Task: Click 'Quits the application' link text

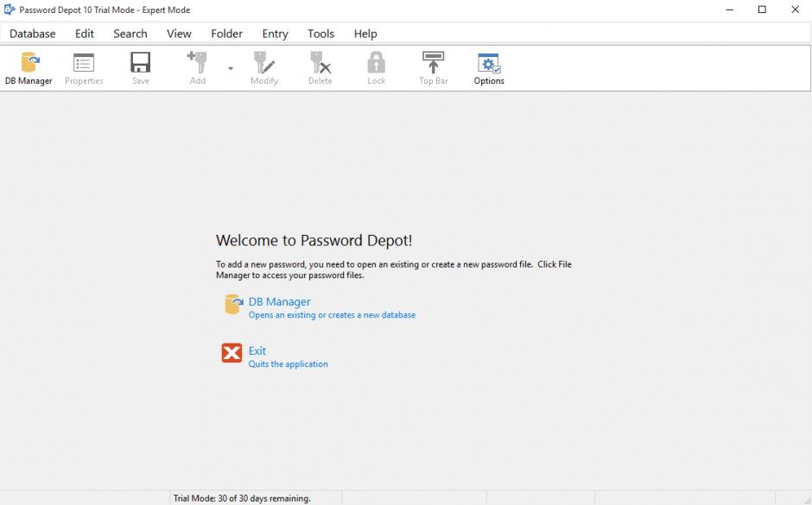Action: 288,364
